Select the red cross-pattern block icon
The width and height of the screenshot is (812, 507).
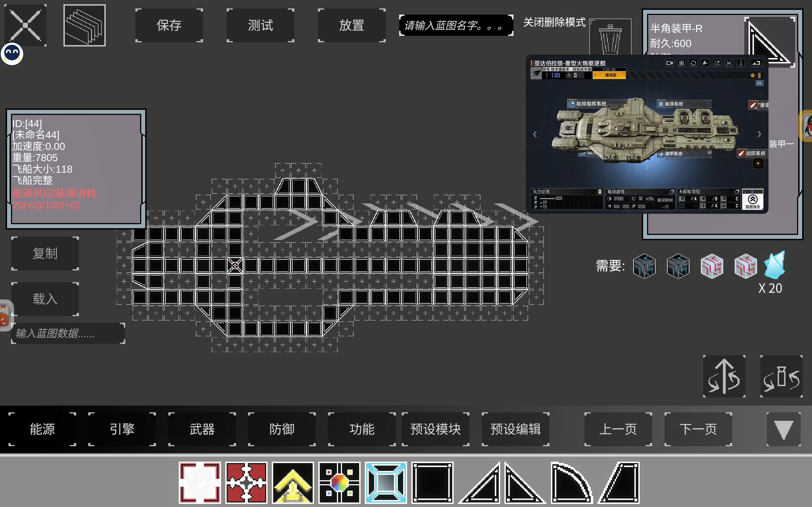click(246, 482)
